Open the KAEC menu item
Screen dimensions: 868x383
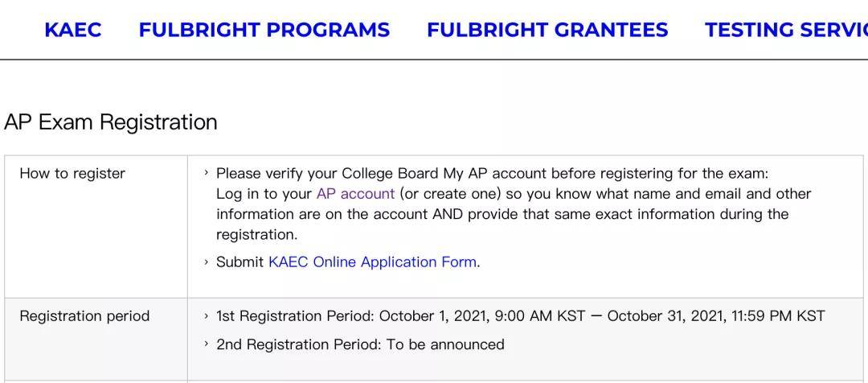[72, 30]
